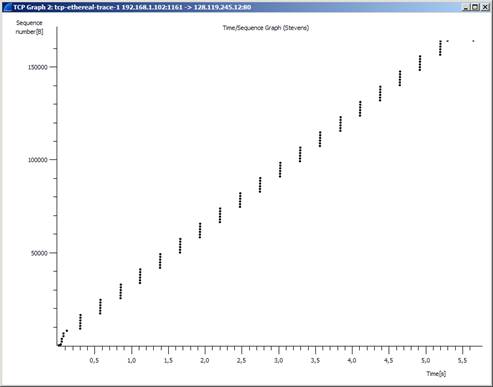Image resolution: width=493 pixels, height=387 pixels.
Task: Click the 4,0 x-axis value
Action: click(352, 361)
